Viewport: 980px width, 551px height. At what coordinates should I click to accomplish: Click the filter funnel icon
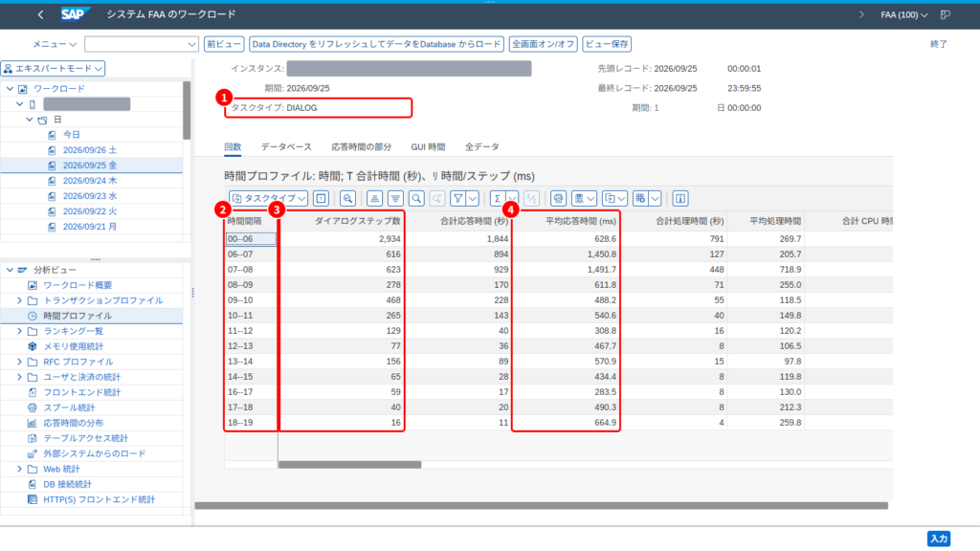tap(458, 199)
